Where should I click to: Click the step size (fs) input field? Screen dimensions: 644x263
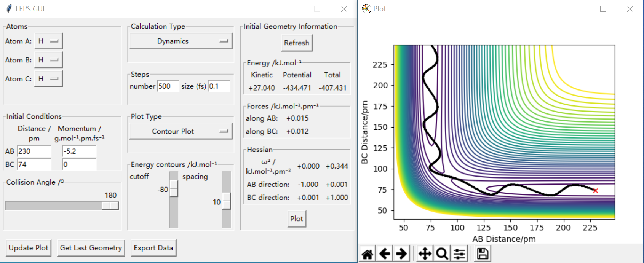point(219,86)
